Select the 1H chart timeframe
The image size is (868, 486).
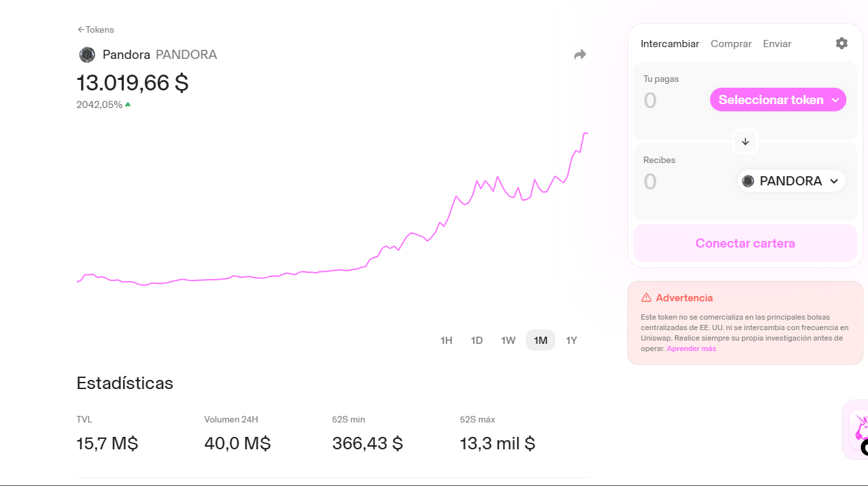click(x=446, y=341)
